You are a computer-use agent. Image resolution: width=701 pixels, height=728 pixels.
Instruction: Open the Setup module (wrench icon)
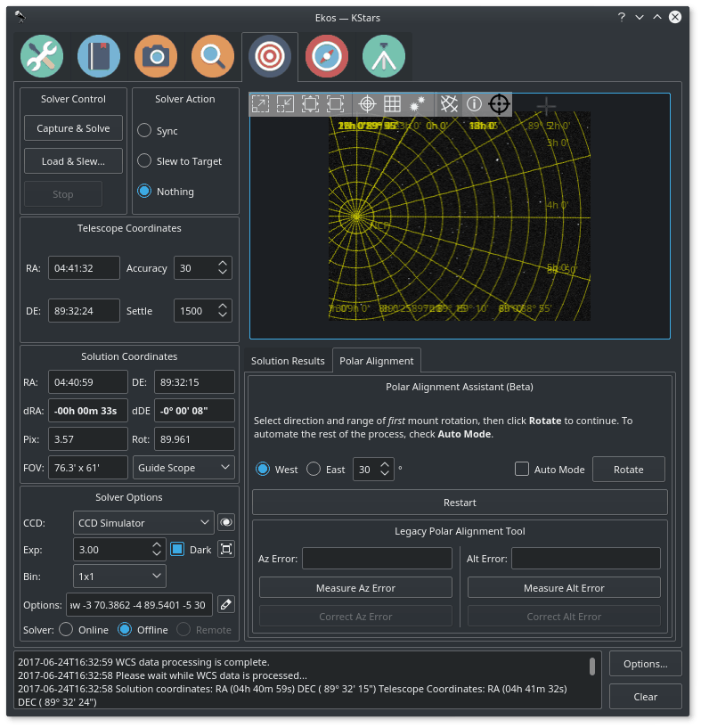click(x=42, y=56)
